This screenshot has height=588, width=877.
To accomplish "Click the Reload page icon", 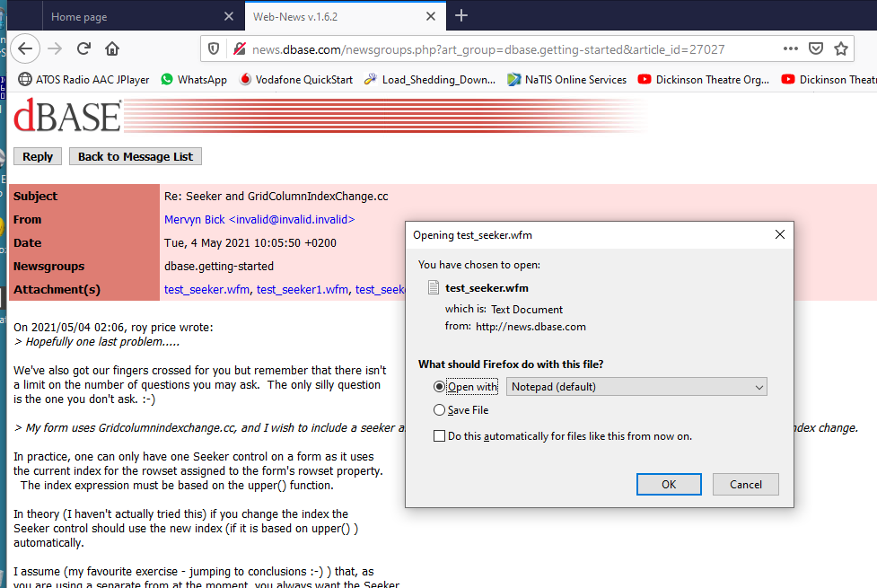I will coord(83,48).
